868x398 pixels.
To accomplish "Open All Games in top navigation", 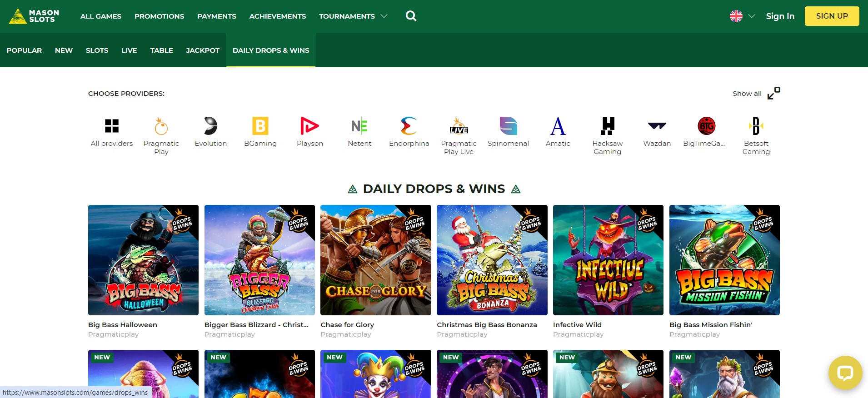I will click(101, 16).
